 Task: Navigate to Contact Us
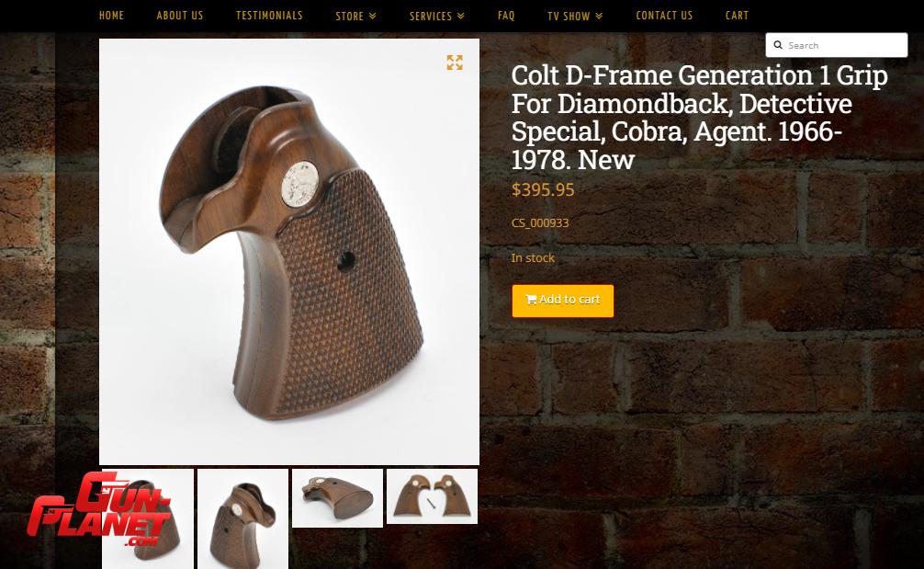click(664, 16)
